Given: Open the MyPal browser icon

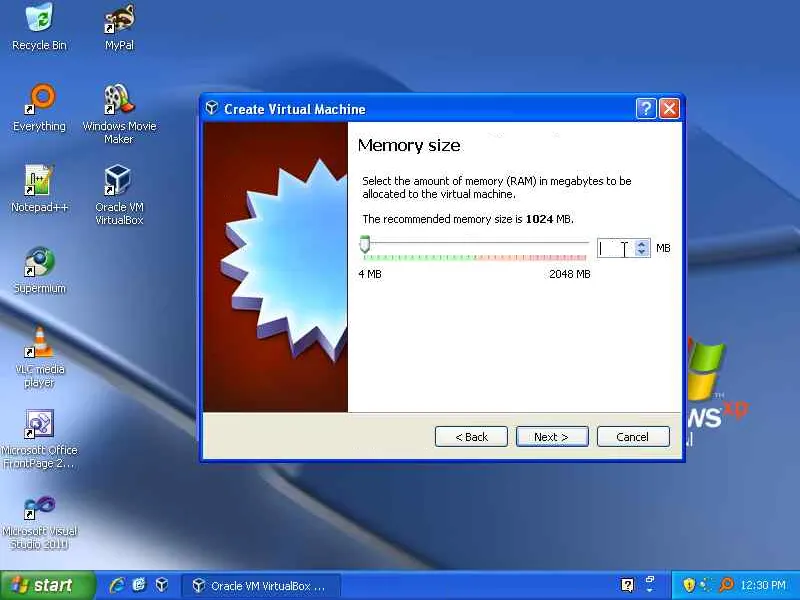Looking at the screenshot, I should 119,27.
